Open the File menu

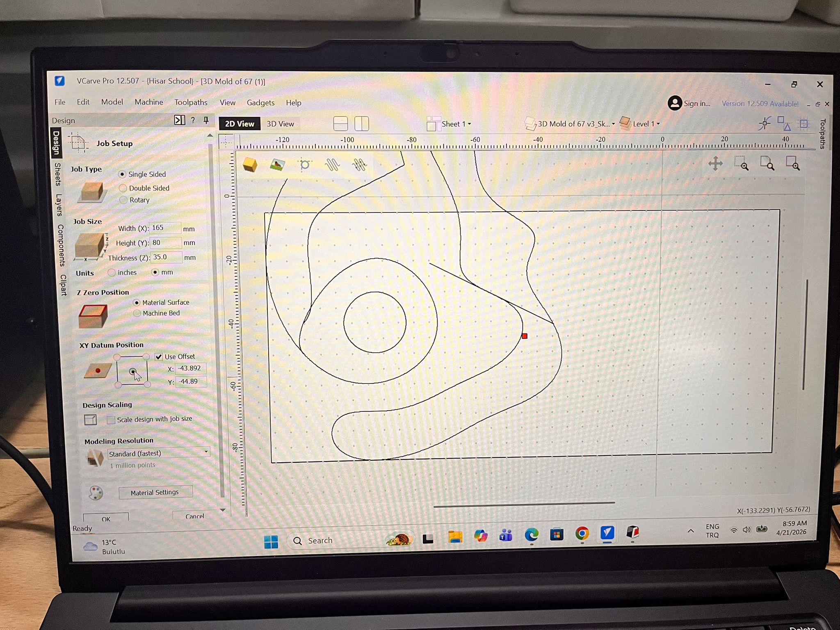(60, 102)
